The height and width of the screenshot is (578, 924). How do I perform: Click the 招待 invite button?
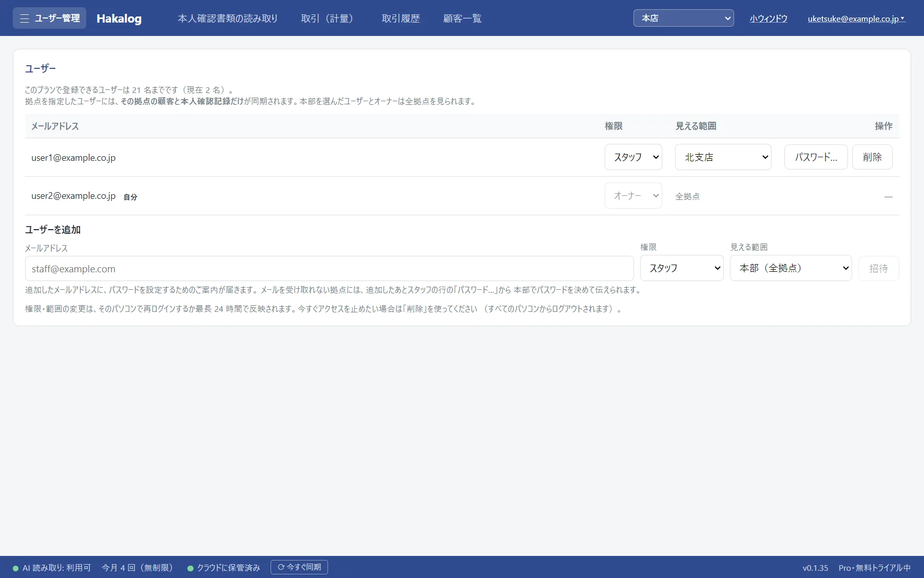pyautogui.click(x=878, y=269)
